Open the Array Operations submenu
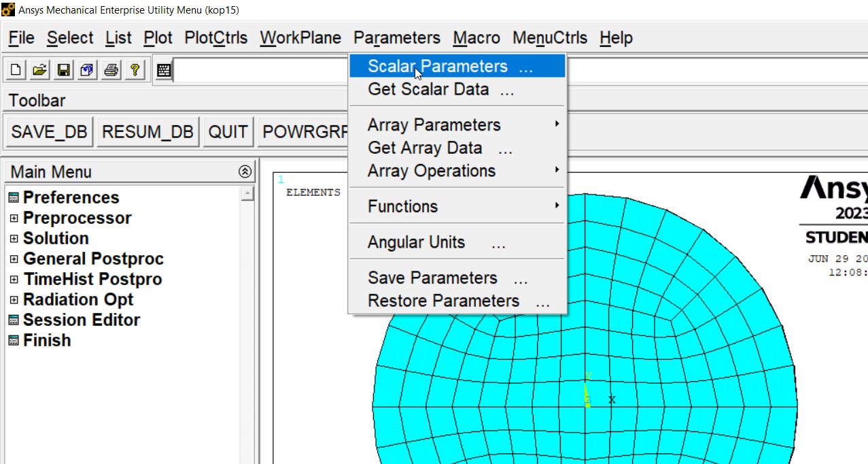Screen dimensions: 868x464 (457, 171)
